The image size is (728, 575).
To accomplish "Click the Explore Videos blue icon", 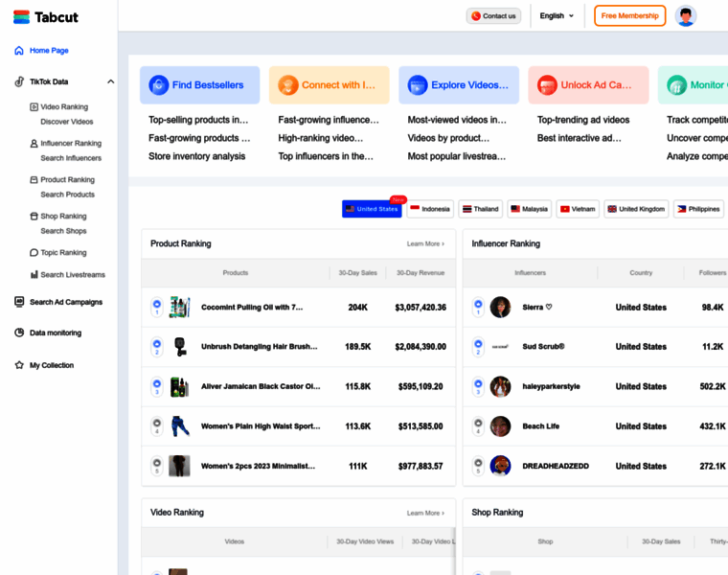I will 418,85.
